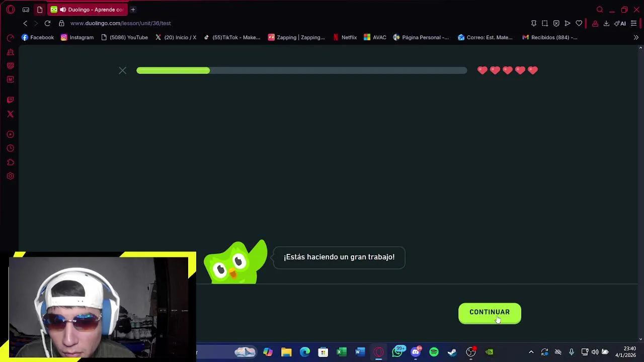Take a snapshot with the address-bar capture icon
The image size is (644, 362).
coord(545,23)
